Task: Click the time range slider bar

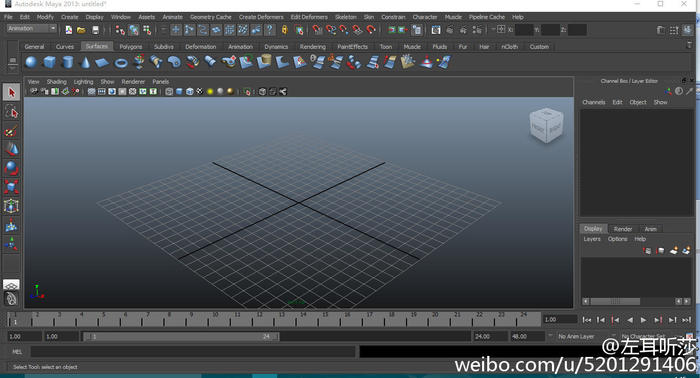Action: click(x=181, y=336)
